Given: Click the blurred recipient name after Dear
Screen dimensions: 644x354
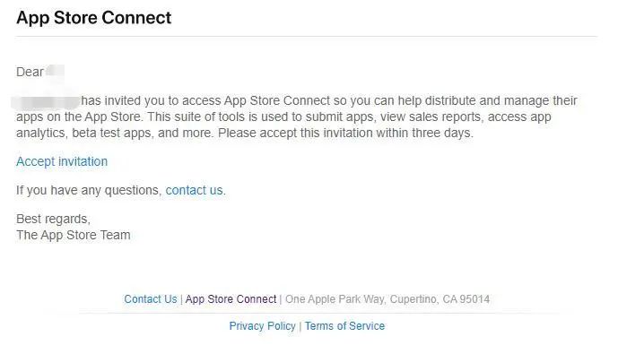Looking at the screenshot, I should click(55, 71).
